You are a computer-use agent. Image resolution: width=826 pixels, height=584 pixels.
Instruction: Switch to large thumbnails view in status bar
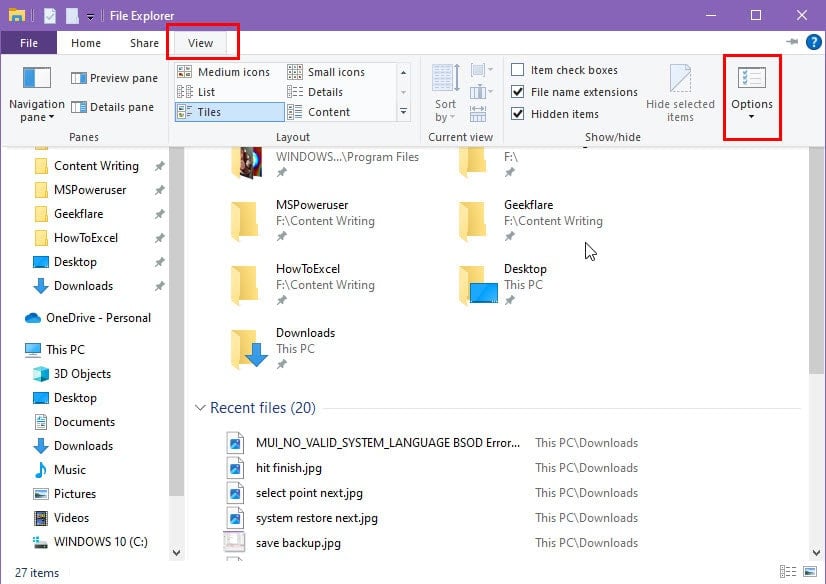tap(810, 572)
